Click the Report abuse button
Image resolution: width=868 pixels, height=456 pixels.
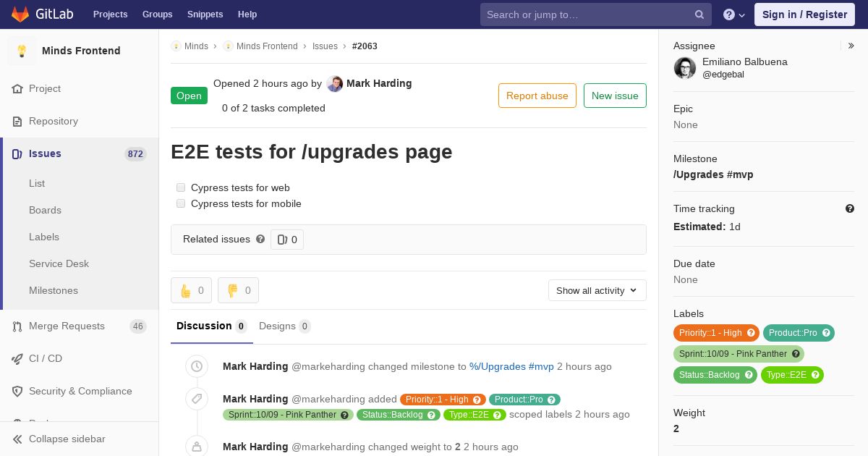537,96
